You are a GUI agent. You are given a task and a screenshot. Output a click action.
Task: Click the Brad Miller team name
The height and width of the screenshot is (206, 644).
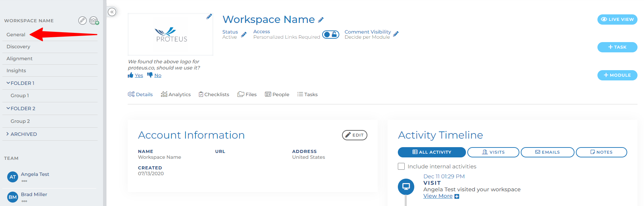point(34,194)
